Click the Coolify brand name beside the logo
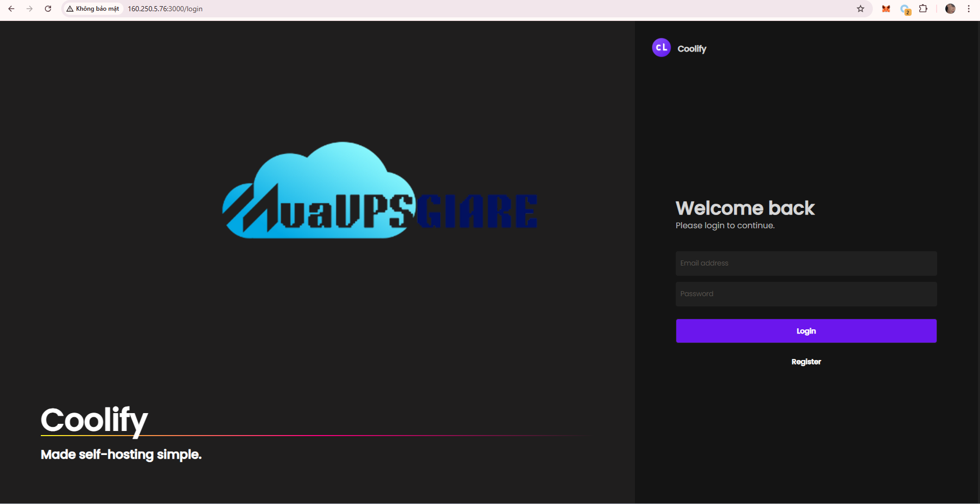The image size is (980, 504). [x=692, y=49]
